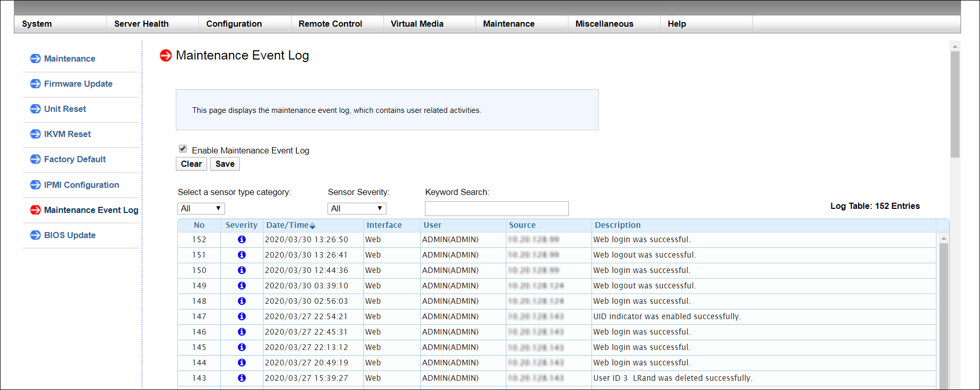980x390 pixels.
Task: Open the sensor type category dropdown
Action: [201, 208]
